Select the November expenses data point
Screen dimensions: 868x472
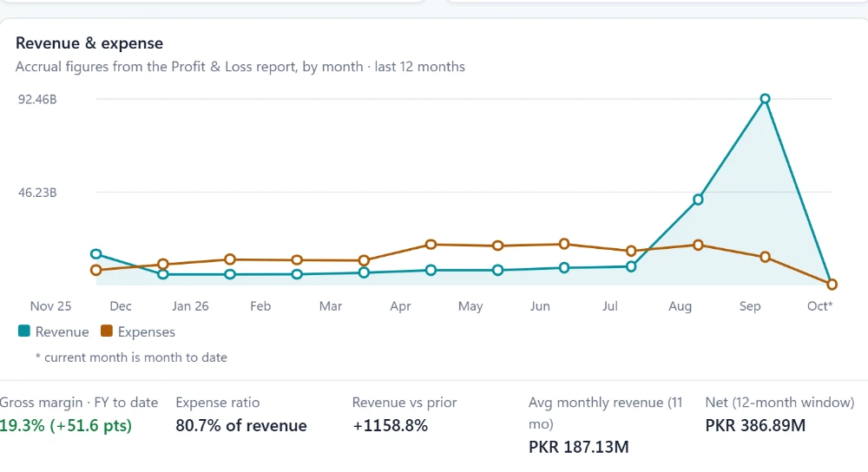[96, 270]
